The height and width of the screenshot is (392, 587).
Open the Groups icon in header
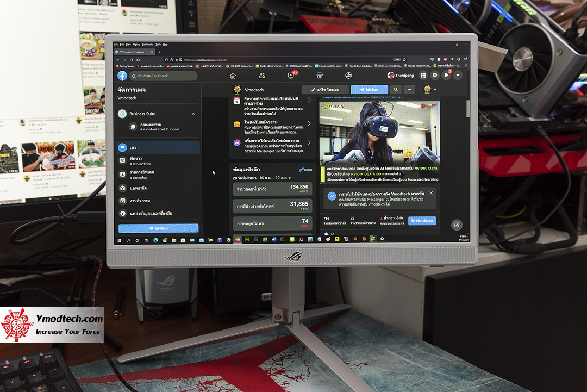pos(348,76)
